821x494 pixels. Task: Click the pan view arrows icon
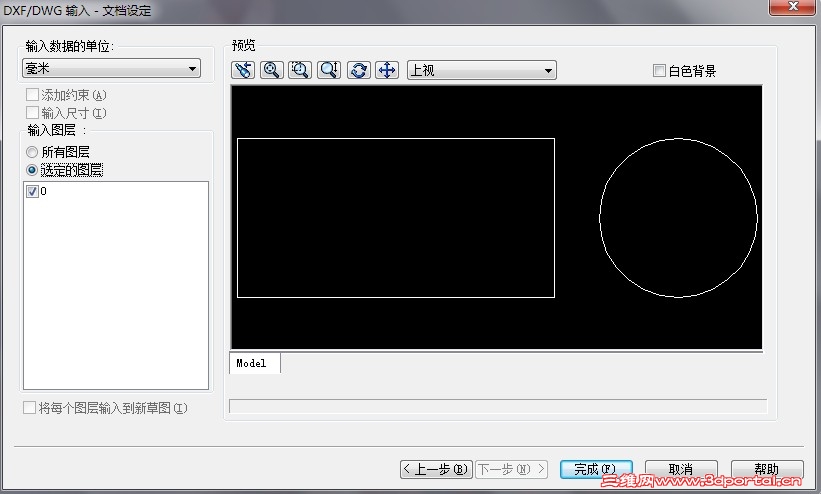[x=387, y=70]
